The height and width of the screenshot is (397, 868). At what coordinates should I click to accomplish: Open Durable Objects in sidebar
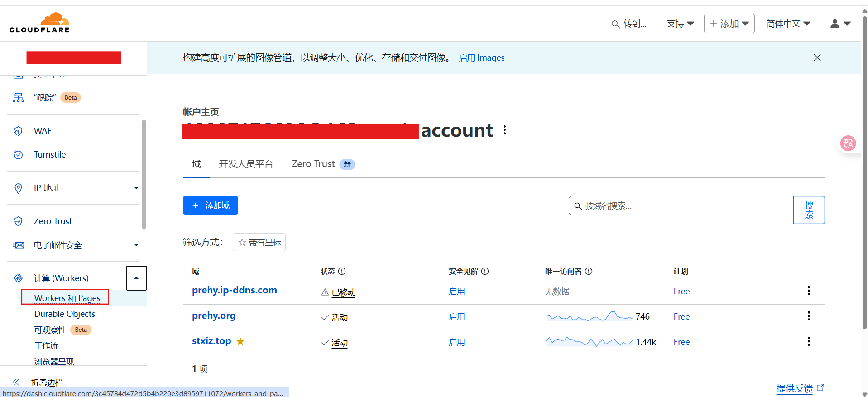click(65, 314)
